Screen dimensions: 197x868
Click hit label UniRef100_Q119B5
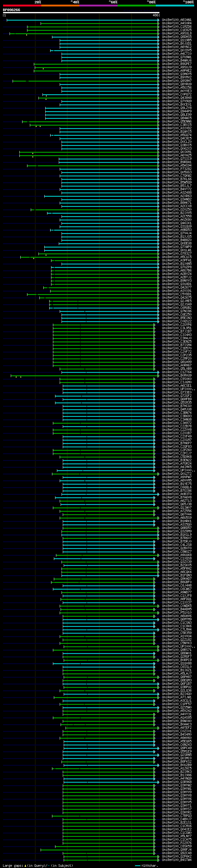coord(176,40)
